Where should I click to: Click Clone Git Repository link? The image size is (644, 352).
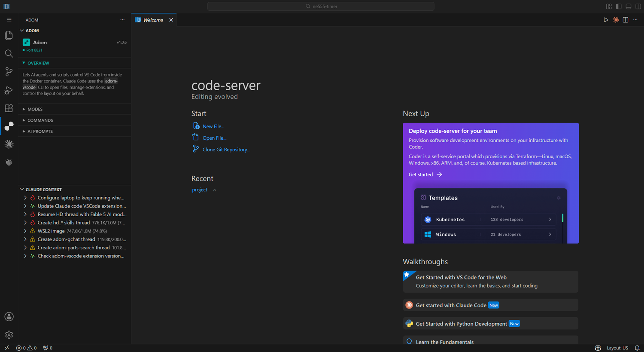click(x=226, y=150)
